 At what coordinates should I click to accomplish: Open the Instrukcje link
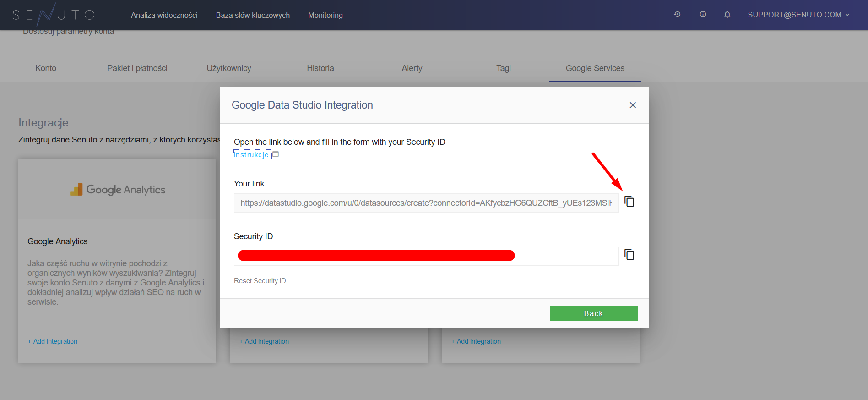point(251,155)
